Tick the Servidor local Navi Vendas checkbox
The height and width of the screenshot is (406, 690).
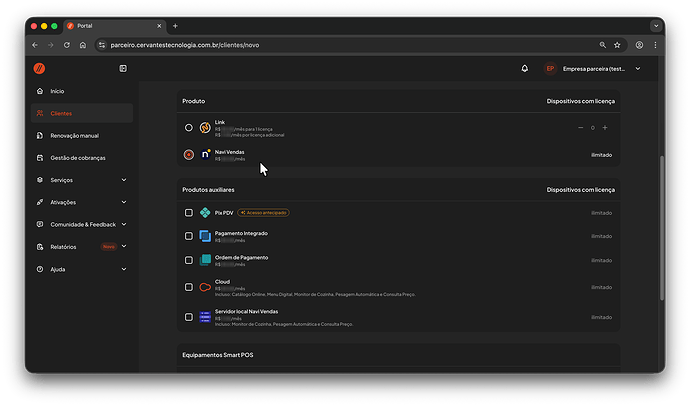[189, 317]
